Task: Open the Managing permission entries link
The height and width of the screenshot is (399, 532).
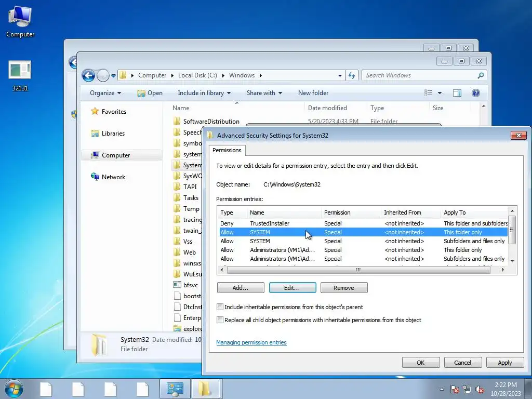Action: 251,342
